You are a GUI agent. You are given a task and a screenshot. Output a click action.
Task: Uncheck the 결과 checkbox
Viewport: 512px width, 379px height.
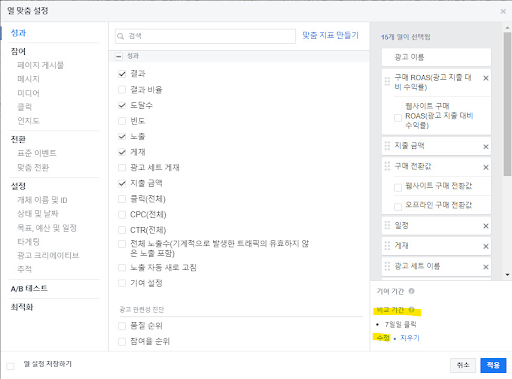[122, 74]
